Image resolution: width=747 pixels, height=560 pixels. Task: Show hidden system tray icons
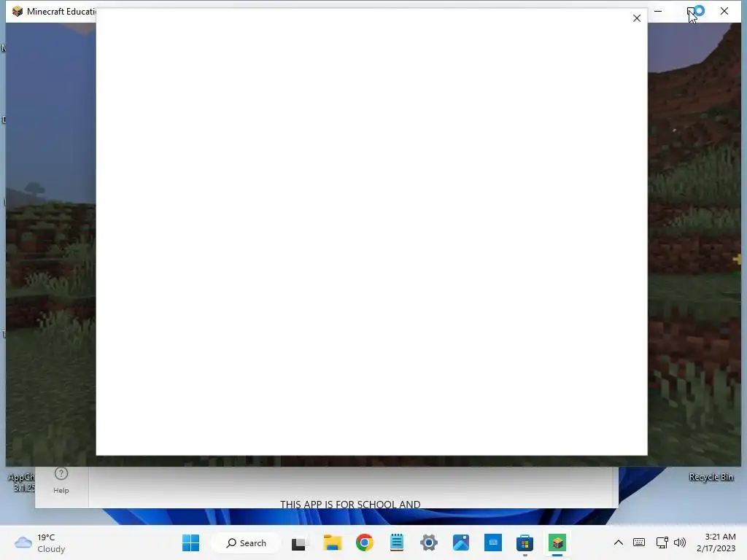click(619, 542)
